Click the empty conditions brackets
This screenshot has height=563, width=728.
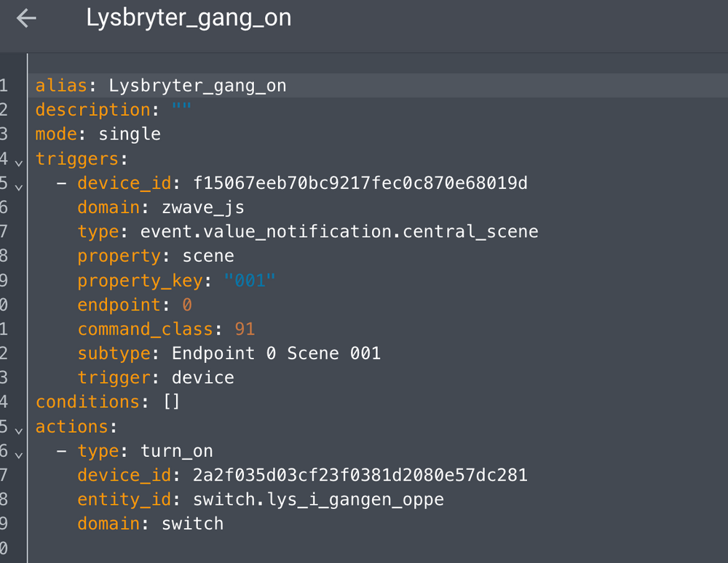(x=172, y=402)
